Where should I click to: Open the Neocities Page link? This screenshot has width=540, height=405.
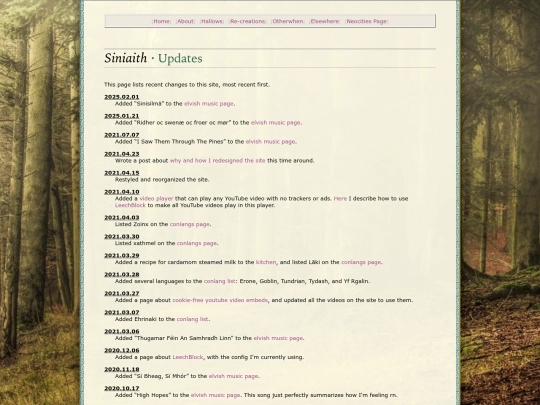click(366, 21)
